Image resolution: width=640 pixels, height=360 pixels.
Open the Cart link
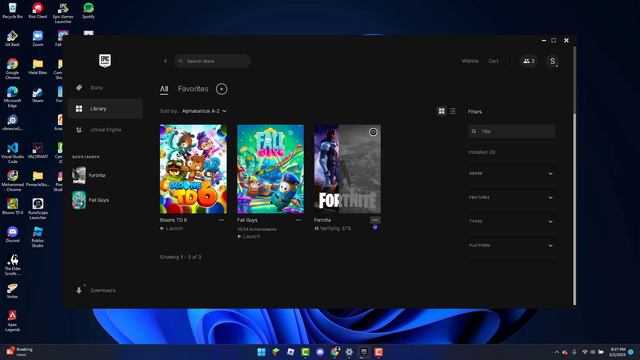pos(493,61)
